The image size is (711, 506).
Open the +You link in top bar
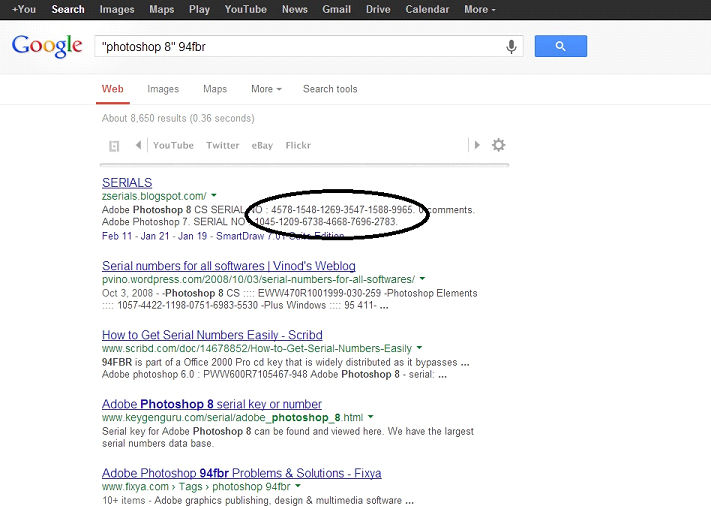coord(24,9)
